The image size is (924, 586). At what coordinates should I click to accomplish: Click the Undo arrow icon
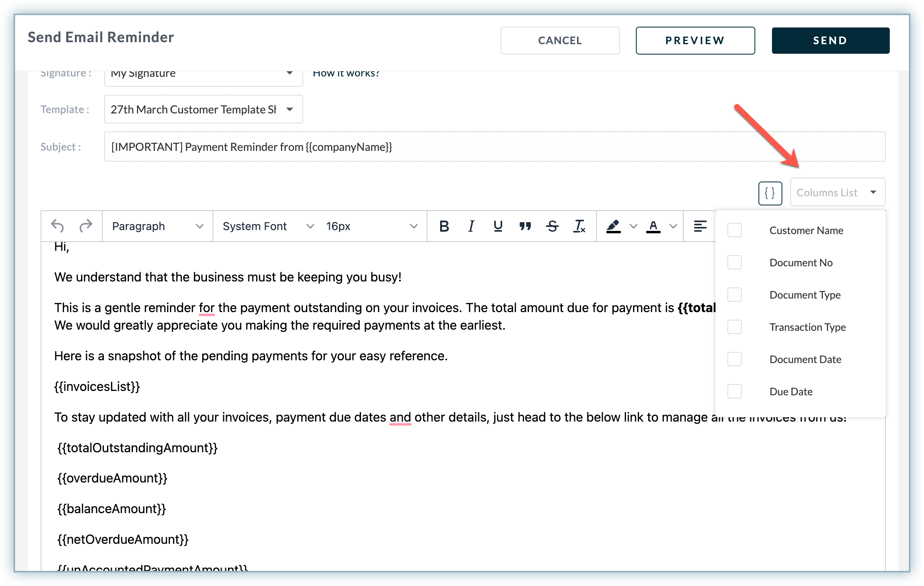tap(58, 226)
